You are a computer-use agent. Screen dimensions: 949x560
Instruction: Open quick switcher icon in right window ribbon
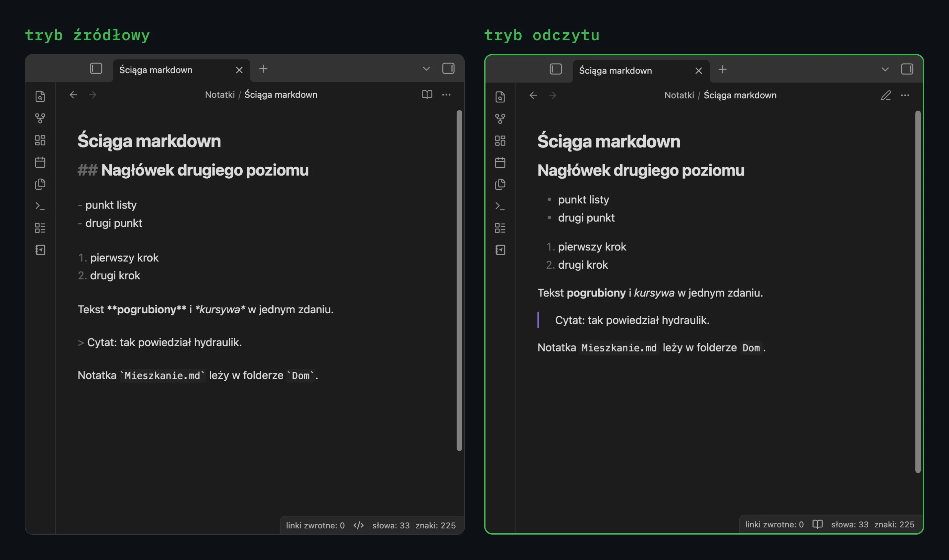(x=500, y=97)
